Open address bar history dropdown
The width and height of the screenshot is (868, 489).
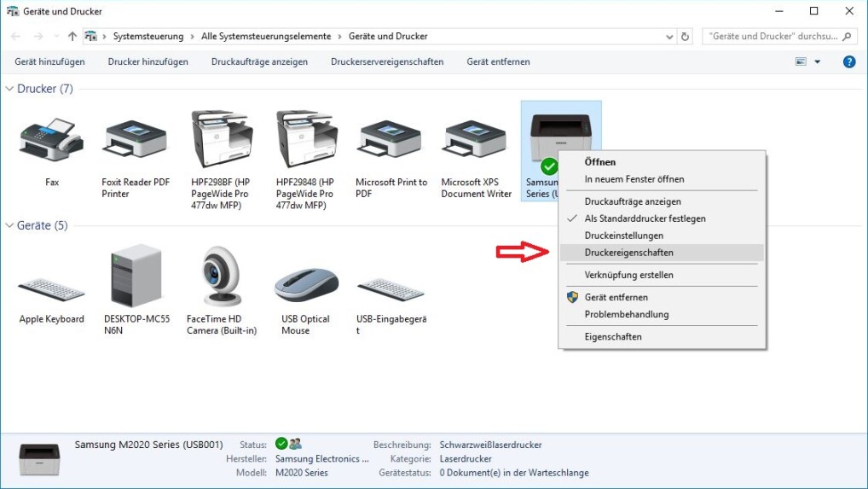point(669,37)
